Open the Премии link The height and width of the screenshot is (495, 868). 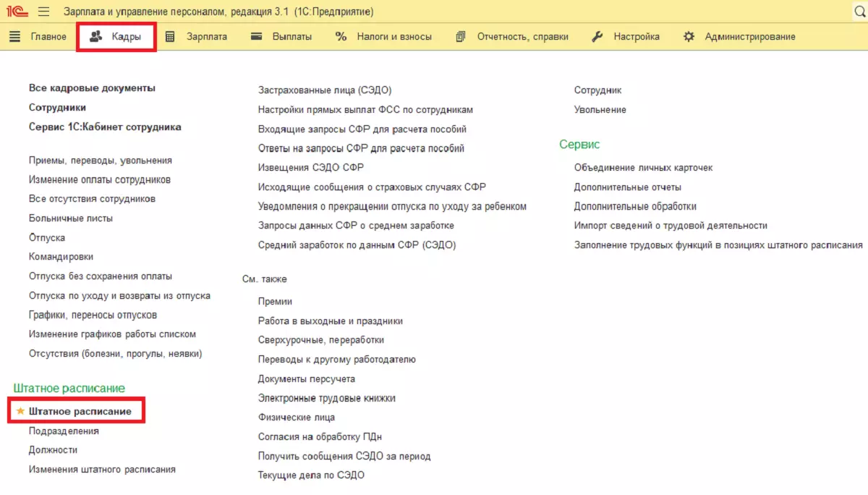(x=275, y=301)
